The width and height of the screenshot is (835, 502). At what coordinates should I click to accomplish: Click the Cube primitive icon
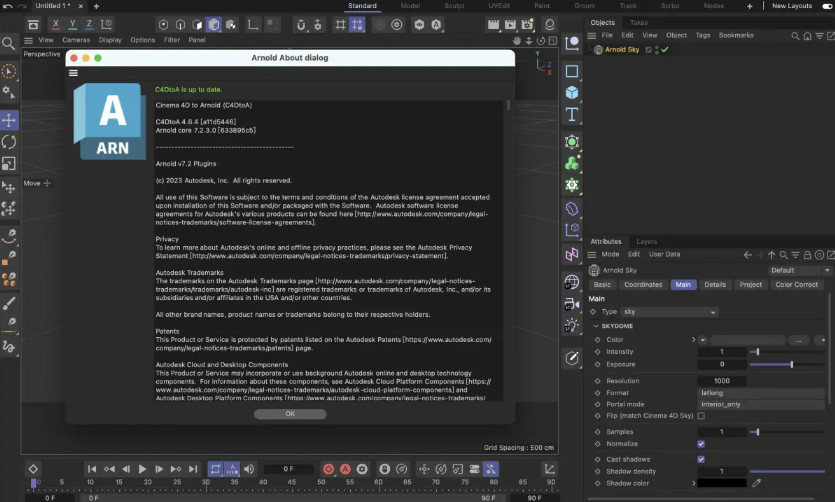point(572,93)
